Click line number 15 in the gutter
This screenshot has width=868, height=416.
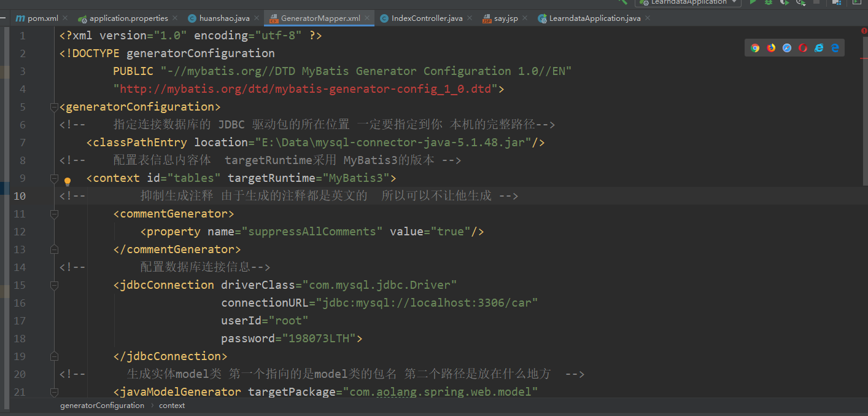(20, 285)
